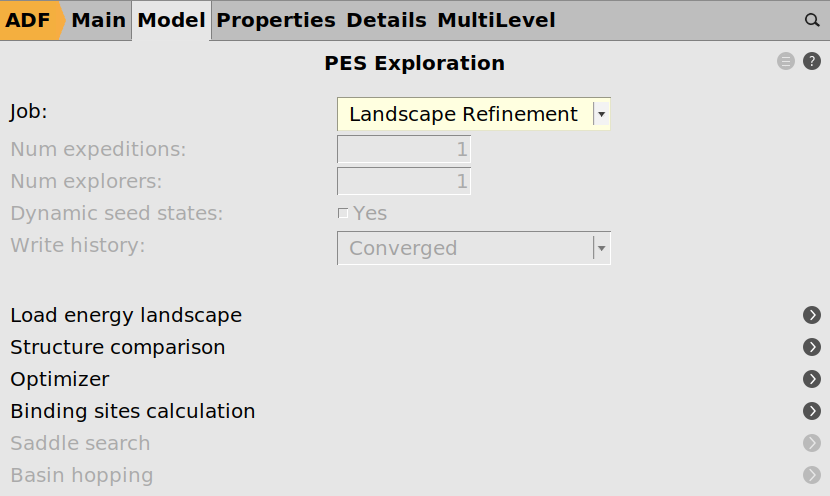Image resolution: width=830 pixels, height=496 pixels.
Task: Open Binding sites calculation arrow icon
Action: pyautogui.click(x=812, y=412)
